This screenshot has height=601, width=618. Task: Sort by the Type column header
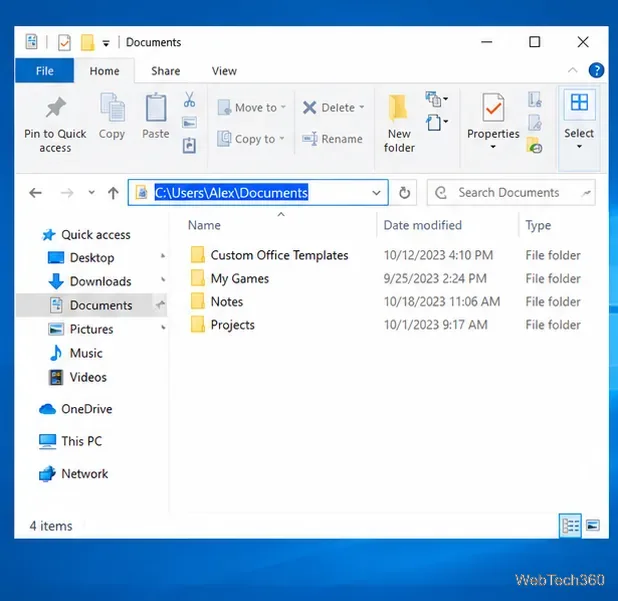click(x=538, y=225)
